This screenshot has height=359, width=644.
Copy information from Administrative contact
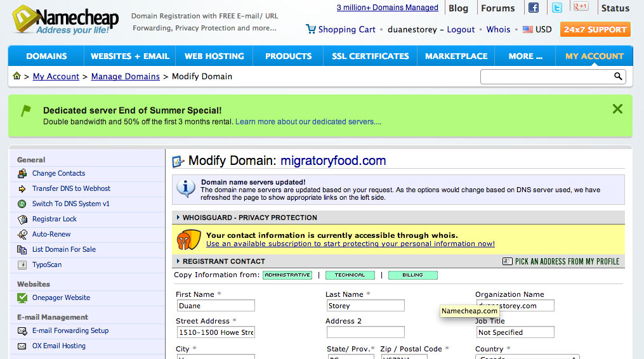(x=287, y=275)
